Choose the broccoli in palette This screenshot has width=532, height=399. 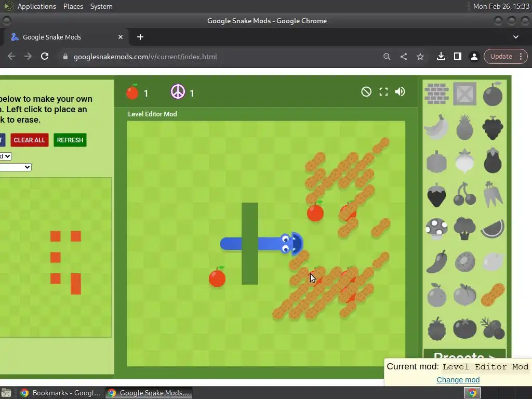[464, 229]
